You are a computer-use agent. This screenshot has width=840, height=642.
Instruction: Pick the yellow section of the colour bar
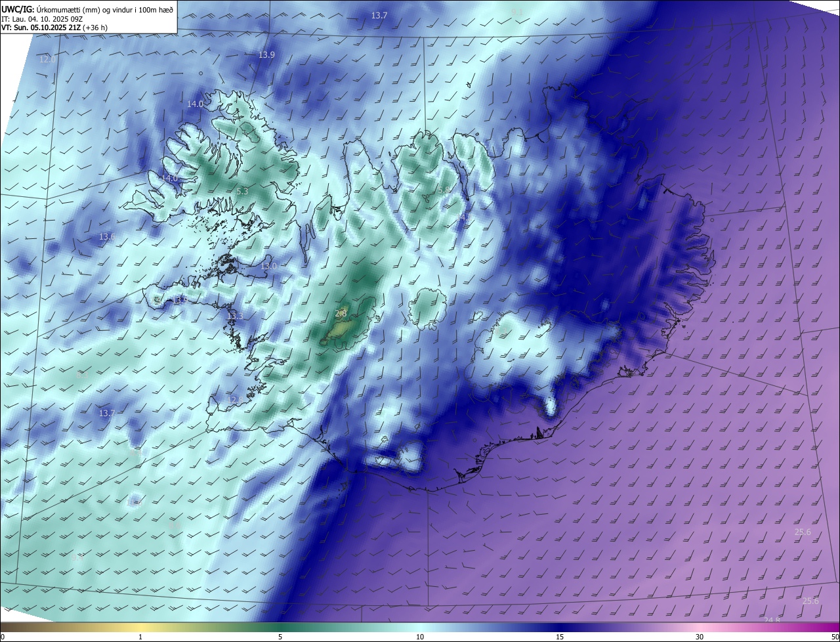coord(140,627)
